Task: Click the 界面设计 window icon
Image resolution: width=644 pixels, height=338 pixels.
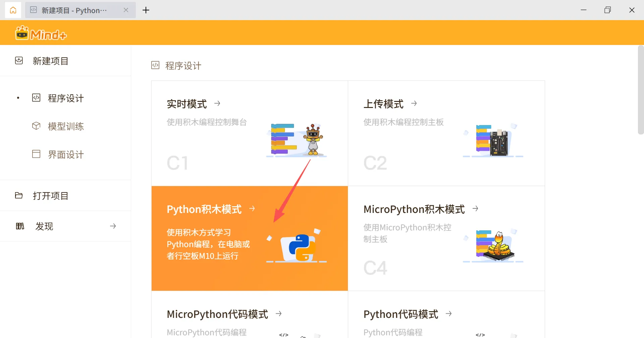Action: 36,154
